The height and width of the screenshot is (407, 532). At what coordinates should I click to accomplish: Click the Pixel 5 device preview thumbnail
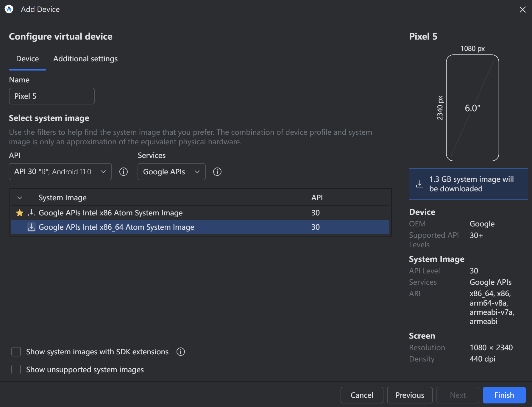tap(472, 108)
